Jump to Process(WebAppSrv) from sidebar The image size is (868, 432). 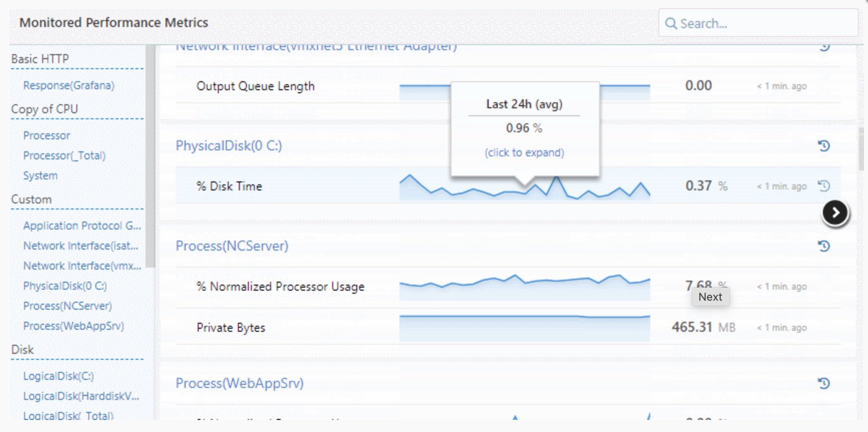[73, 326]
